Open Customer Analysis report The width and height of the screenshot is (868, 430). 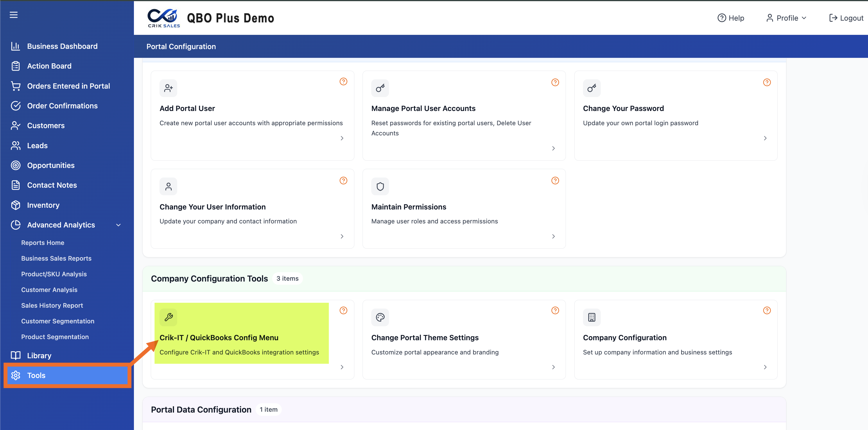(49, 290)
